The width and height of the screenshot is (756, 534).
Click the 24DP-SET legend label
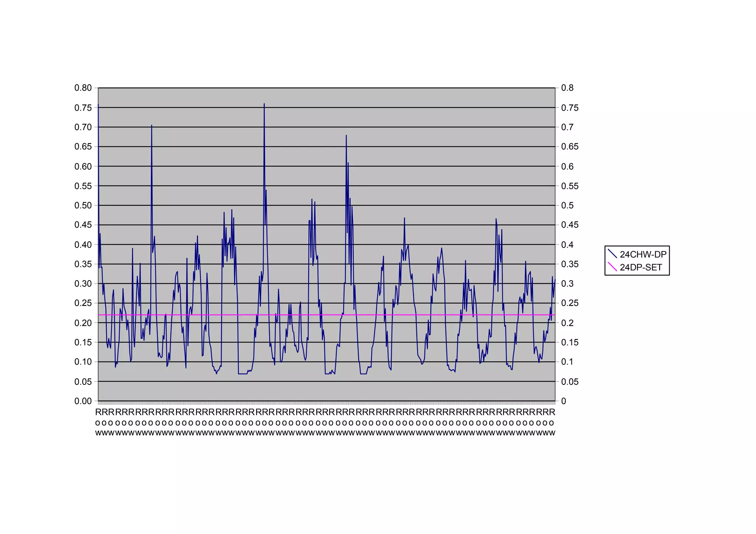point(640,268)
